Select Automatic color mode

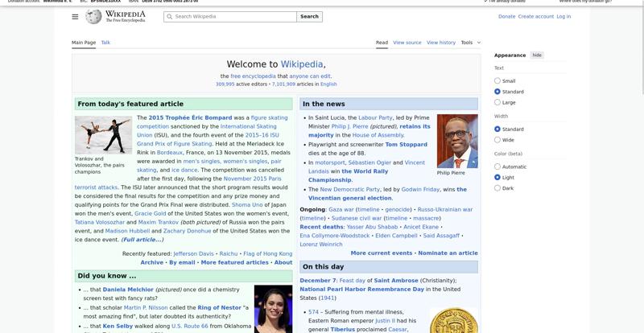[x=497, y=166]
